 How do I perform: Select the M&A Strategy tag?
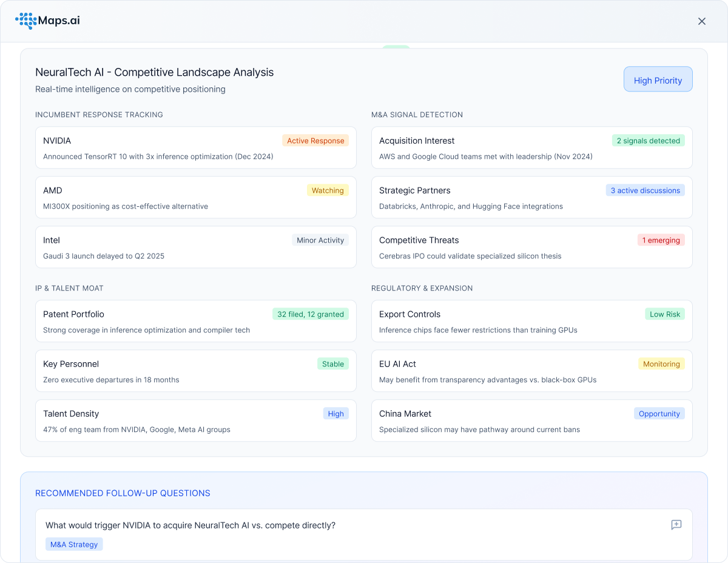coord(74,544)
